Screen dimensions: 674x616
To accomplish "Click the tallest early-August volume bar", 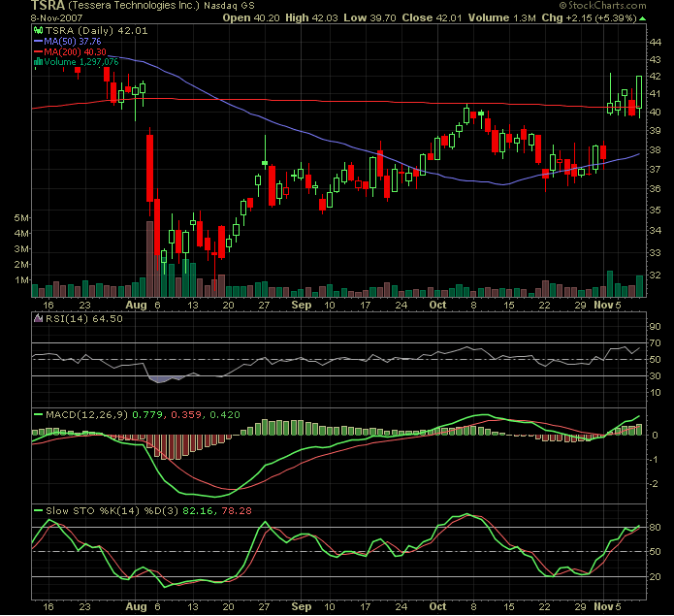I will pos(150,259).
